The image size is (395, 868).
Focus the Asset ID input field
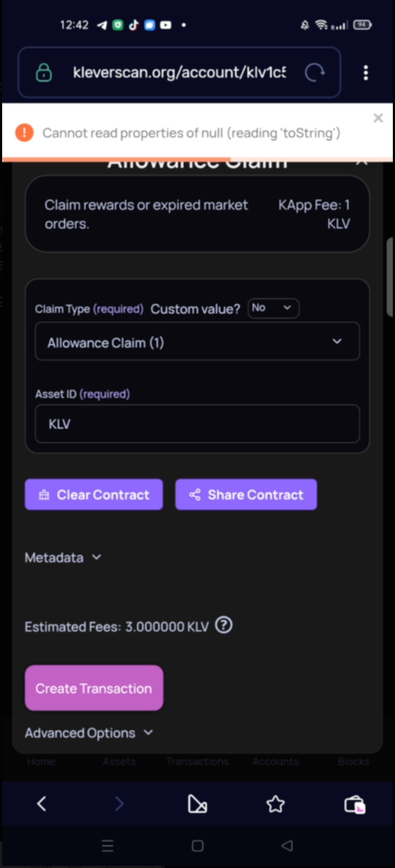[x=197, y=424]
